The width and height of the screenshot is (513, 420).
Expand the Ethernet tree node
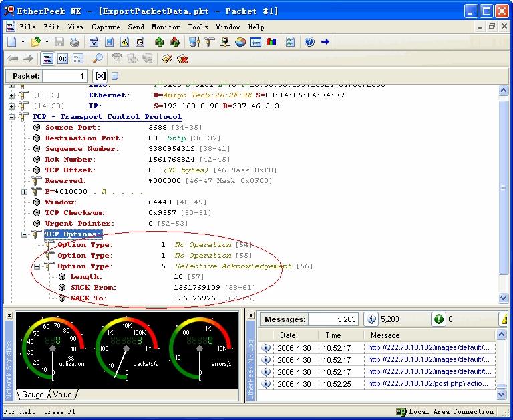(x=12, y=95)
